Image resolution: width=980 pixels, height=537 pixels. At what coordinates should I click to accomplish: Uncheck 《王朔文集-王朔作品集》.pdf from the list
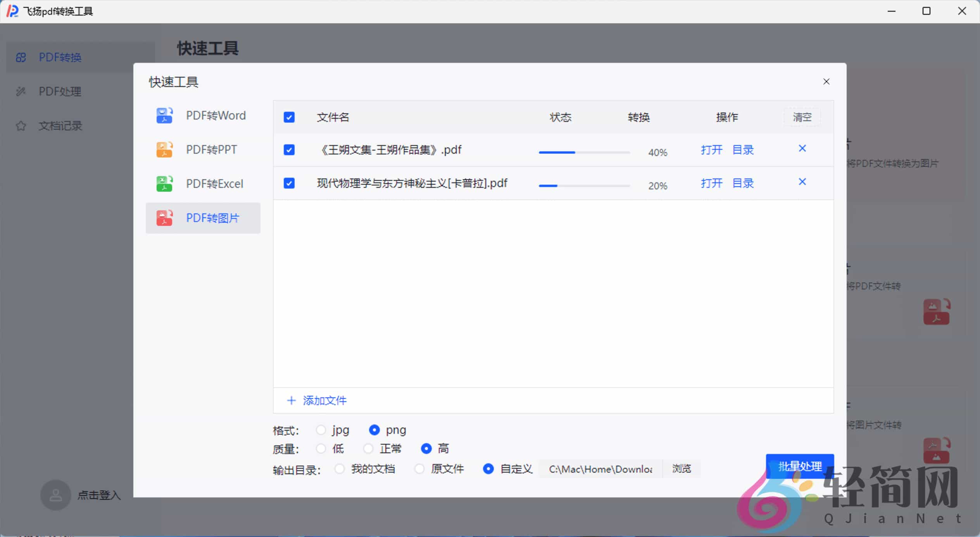point(289,150)
